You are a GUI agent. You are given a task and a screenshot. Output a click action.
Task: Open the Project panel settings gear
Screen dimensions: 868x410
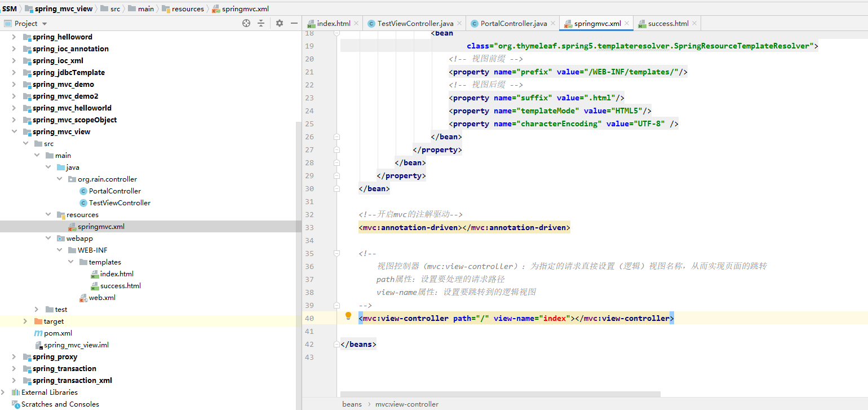tap(280, 23)
